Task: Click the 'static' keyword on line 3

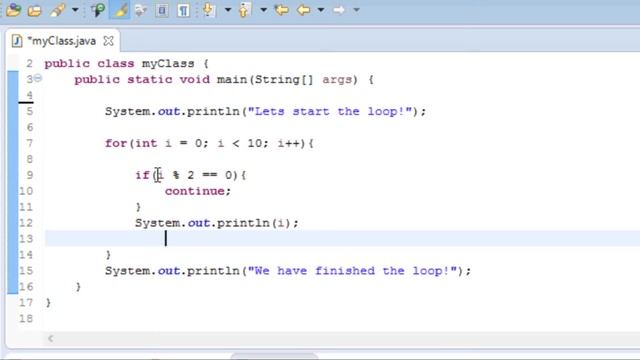Action: tap(150, 80)
